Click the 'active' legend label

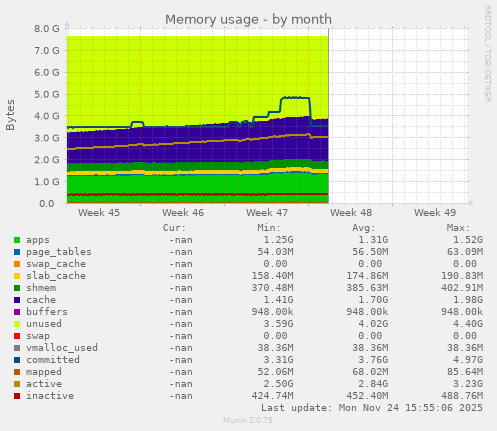[44, 384]
